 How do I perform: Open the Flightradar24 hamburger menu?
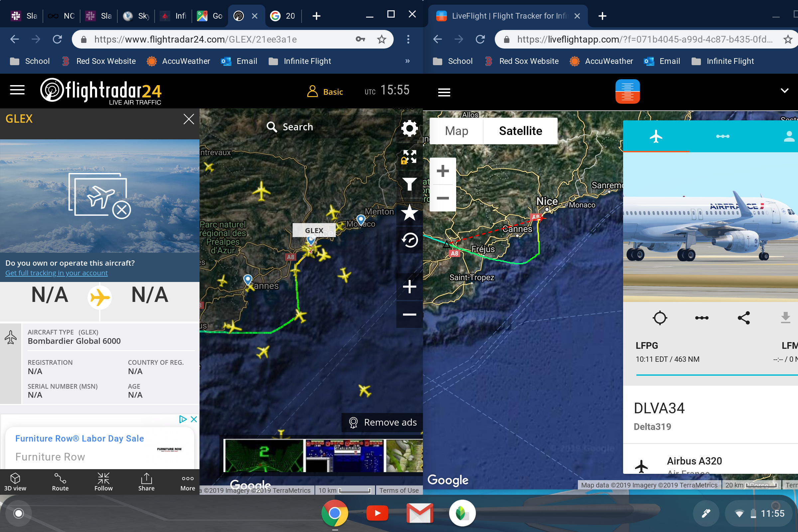pos(17,90)
